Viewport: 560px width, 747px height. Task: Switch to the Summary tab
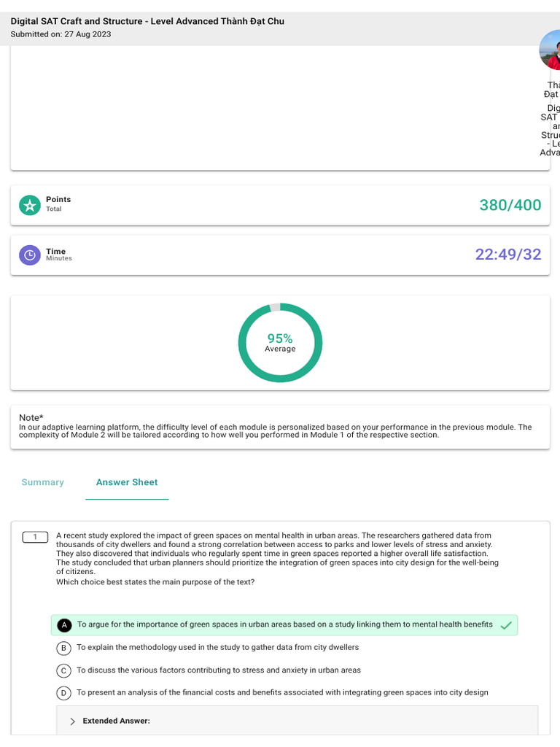43,482
